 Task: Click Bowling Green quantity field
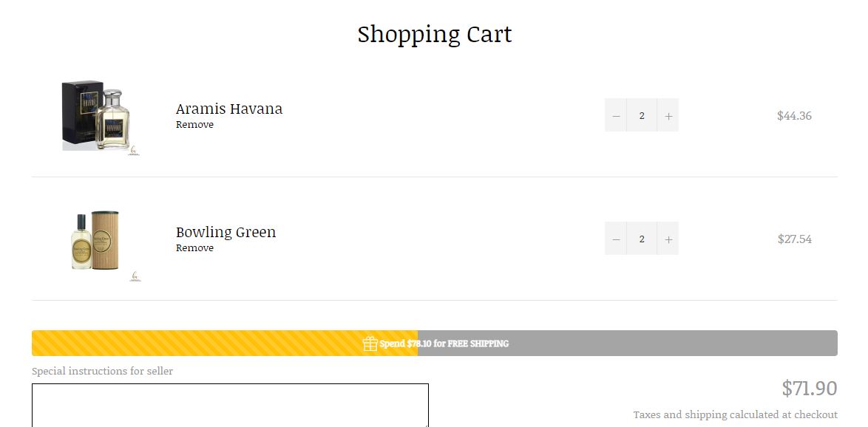(642, 239)
